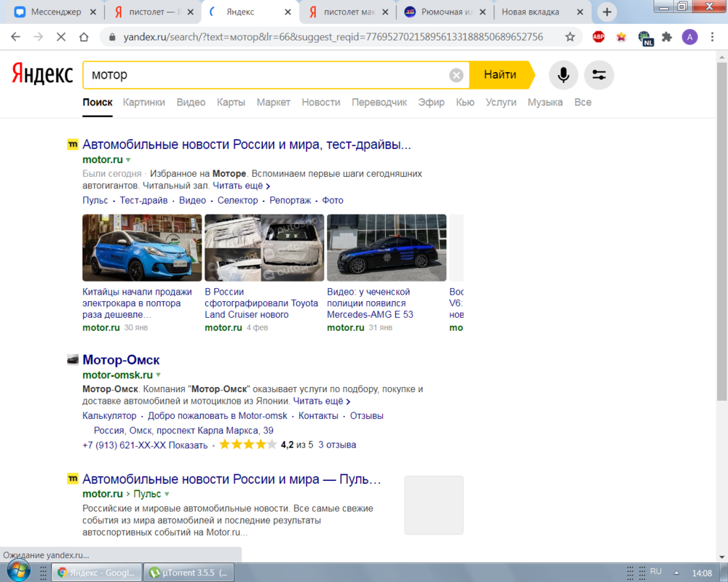The width and height of the screenshot is (728, 582).
Task: Open the Музыка search category
Action: pos(545,103)
